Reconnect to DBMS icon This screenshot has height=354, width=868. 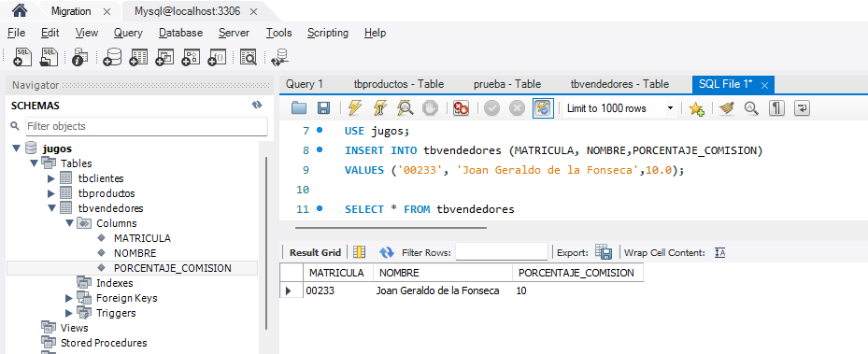click(280, 57)
